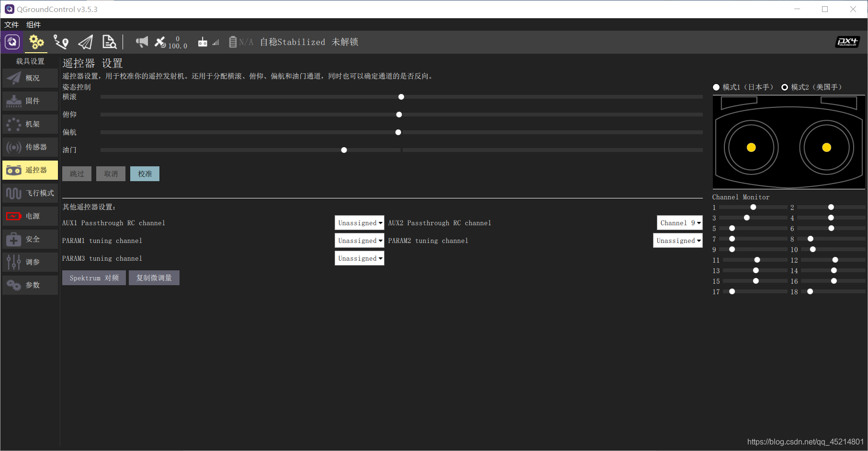This screenshot has width=868, height=451.
Task: Click the Channel Monitor heading
Action: click(741, 197)
